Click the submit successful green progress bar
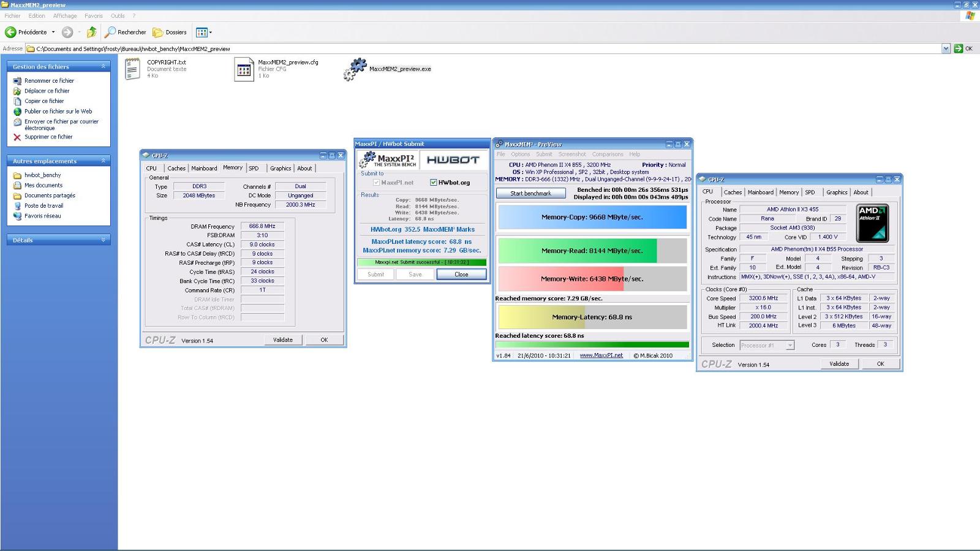Image resolution: width=980 pixels, height=551 pixels. click(x=421, y=262)
